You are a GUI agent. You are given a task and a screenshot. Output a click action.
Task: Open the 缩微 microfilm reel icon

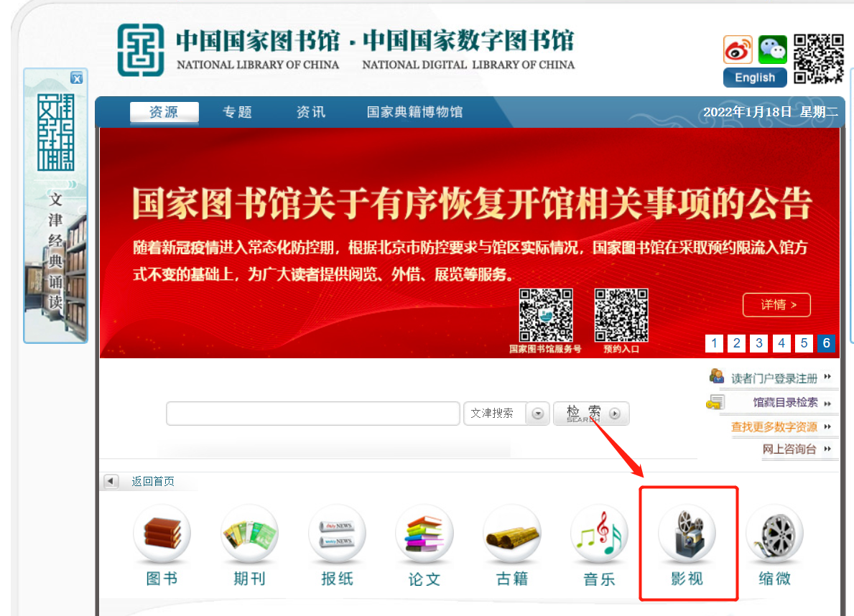(774, 533)
